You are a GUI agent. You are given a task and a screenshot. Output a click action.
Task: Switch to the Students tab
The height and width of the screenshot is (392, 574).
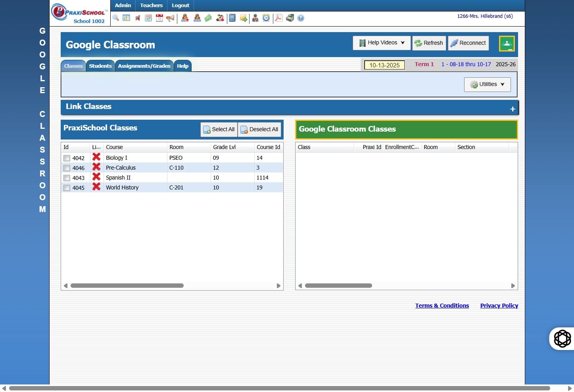pos(100,66)
